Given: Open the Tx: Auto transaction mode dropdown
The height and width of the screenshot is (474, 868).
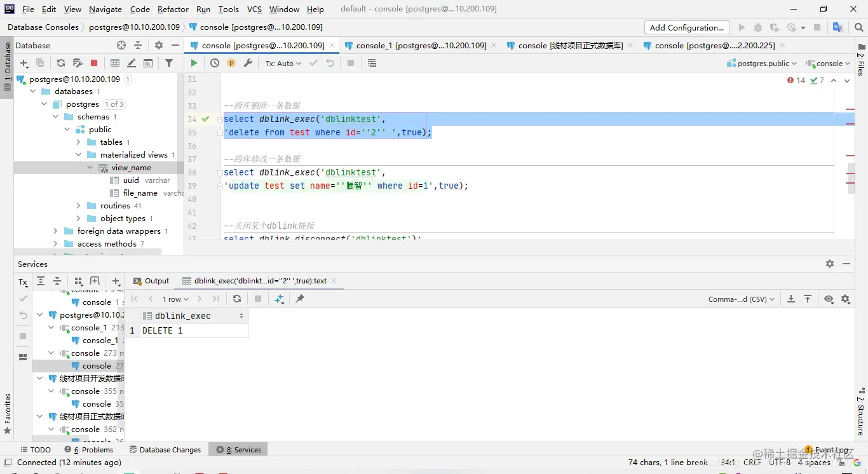Looking at the screenshot, I should (283, 63).
